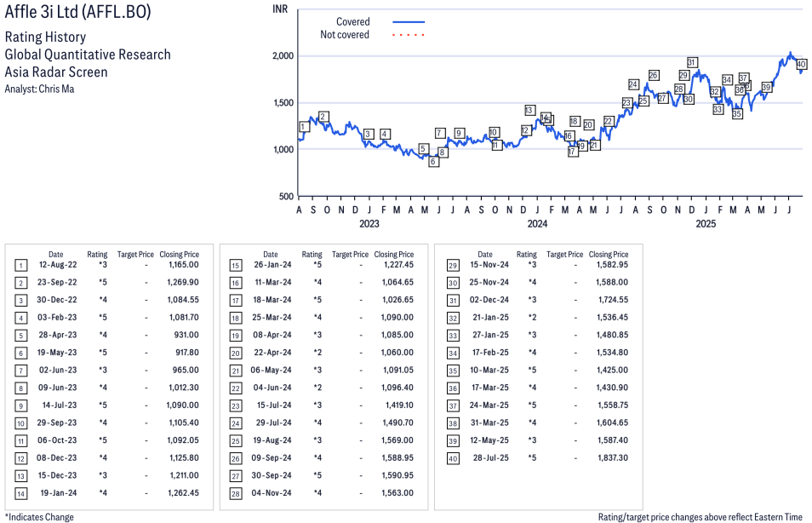
Task: Click the date 02-Dec-24
Action: (489, 300)
